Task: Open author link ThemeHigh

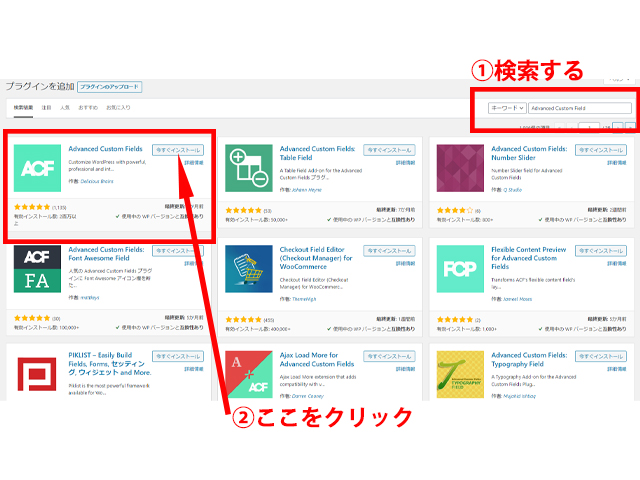Action: 304,299
